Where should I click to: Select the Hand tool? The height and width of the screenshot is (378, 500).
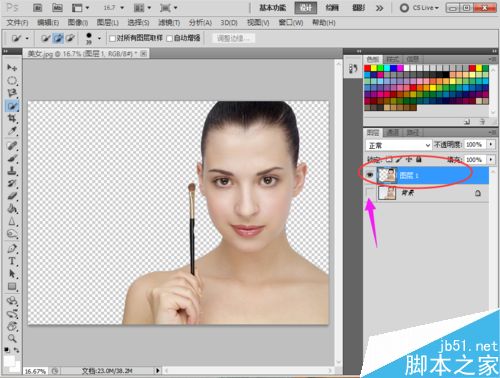tap(12, 326)
